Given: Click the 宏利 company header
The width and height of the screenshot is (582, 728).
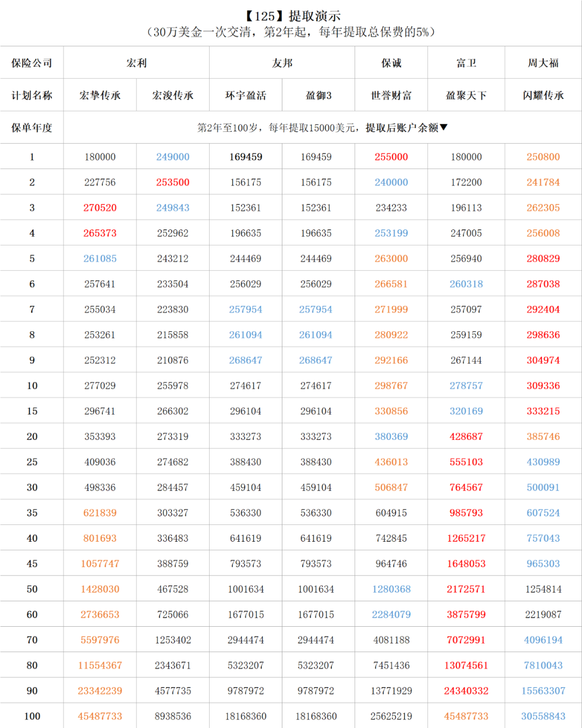Looking at the screenshot, I should click(x=136, y=63).
